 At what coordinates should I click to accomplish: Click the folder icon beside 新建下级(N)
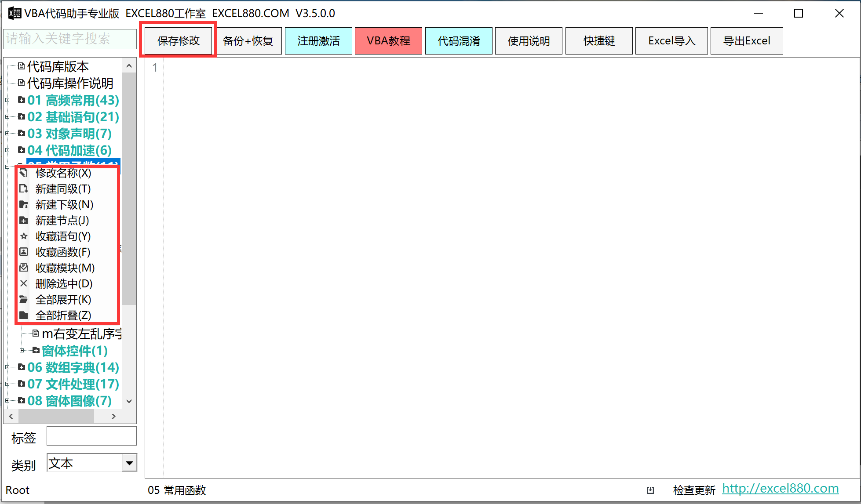click(24, 205)
